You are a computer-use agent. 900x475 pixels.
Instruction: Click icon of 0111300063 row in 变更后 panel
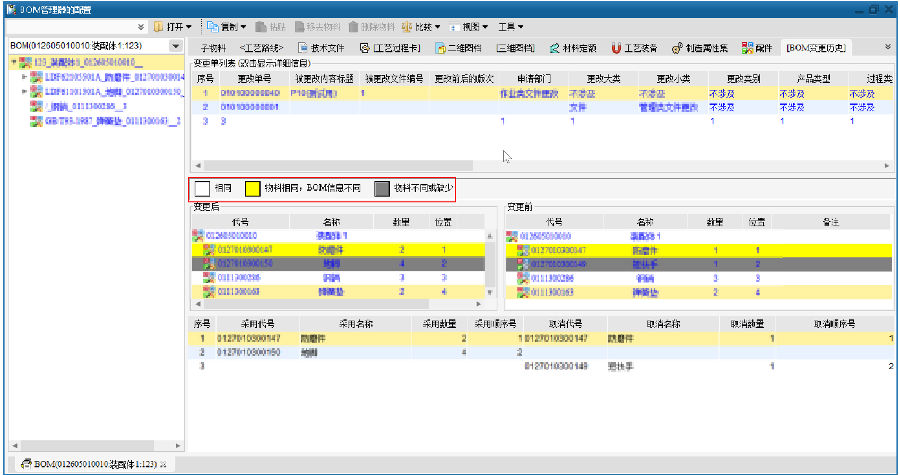[x=210, y=291]
